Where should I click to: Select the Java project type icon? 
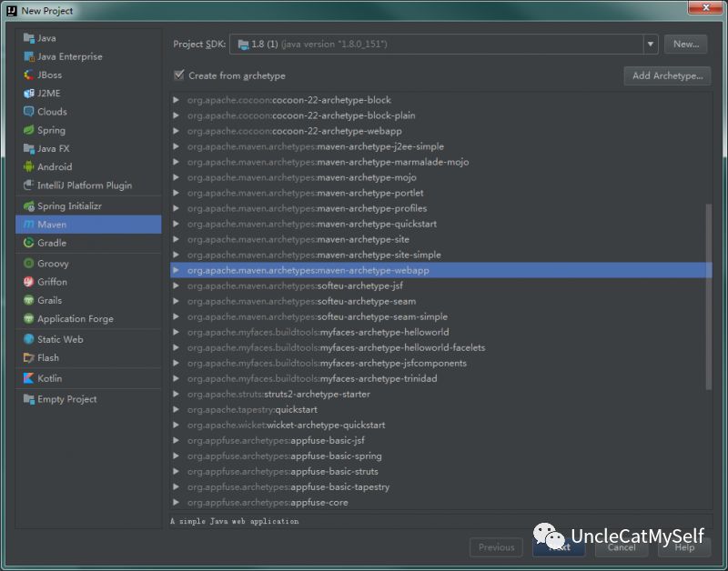[29, 38]
